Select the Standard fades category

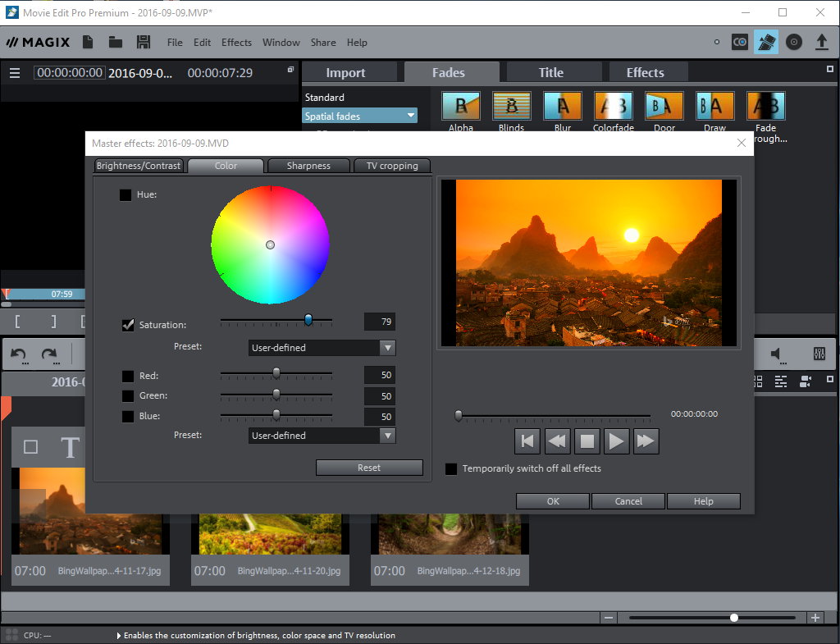325,98
